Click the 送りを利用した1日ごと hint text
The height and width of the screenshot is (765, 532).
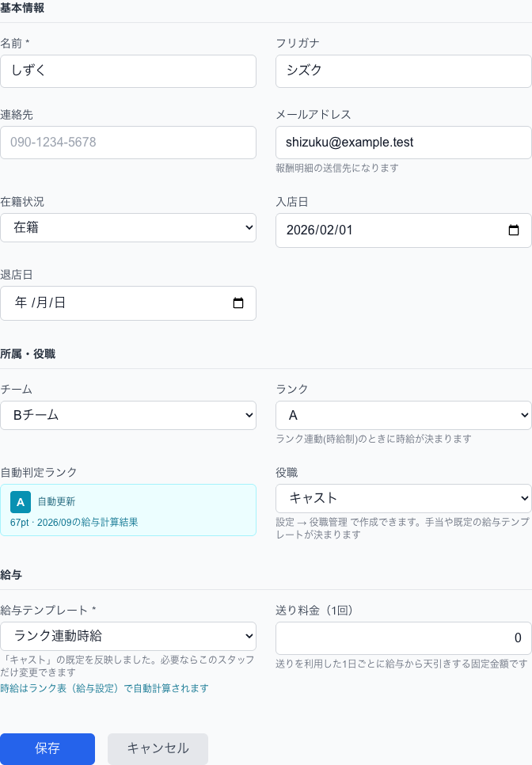click(402, 664)
